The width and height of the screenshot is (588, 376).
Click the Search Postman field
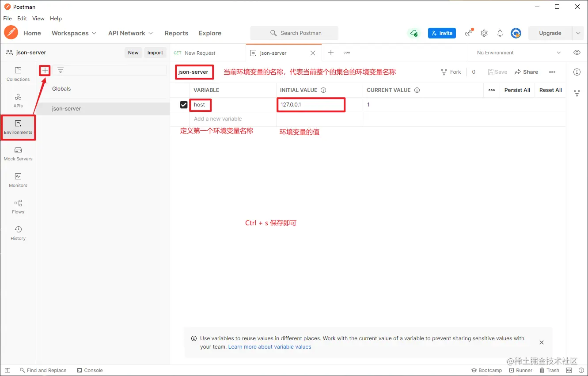point(294,33)
